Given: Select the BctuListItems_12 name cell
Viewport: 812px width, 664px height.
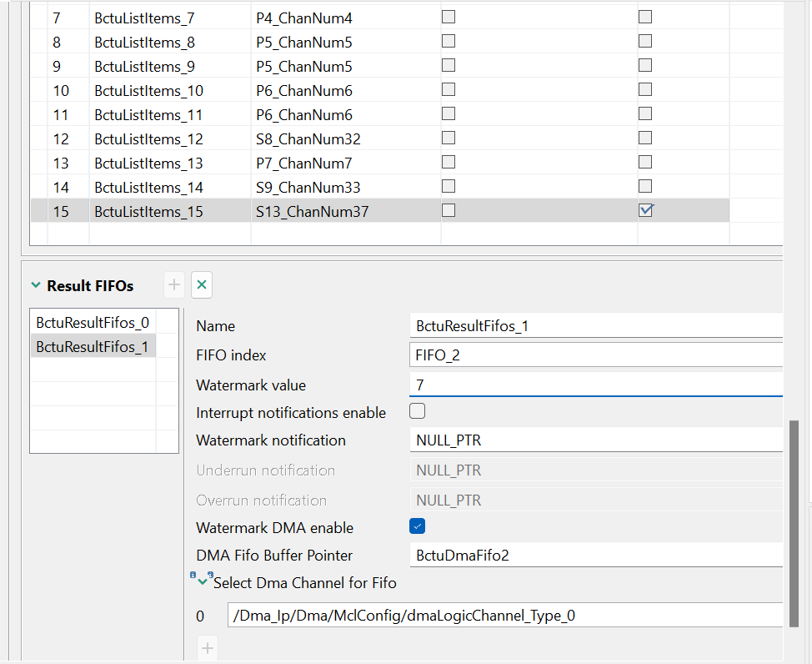Looking at the screenshot, I should click(x=170, y=139).
